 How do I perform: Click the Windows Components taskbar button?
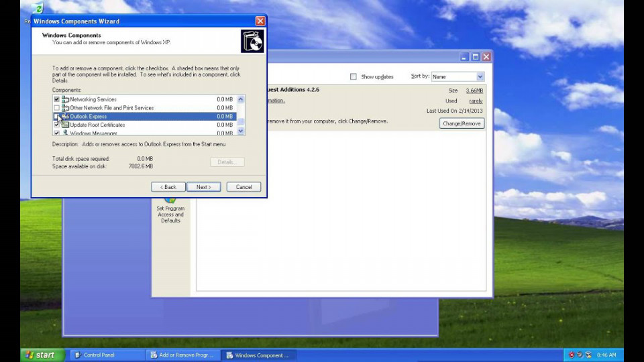coord(258,355)
